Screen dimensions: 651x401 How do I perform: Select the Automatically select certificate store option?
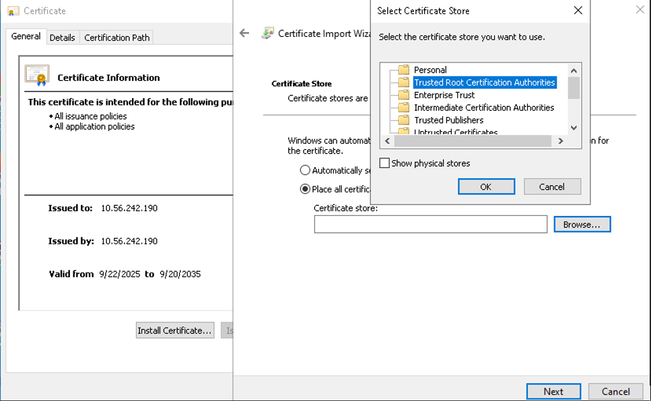tap(306, 171)
